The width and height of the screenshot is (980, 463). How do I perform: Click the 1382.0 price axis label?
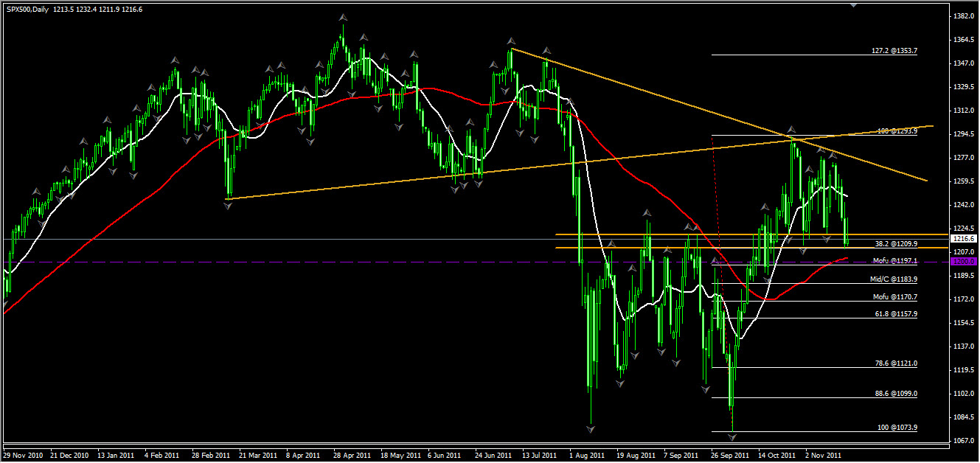click(x=965, y=16)
